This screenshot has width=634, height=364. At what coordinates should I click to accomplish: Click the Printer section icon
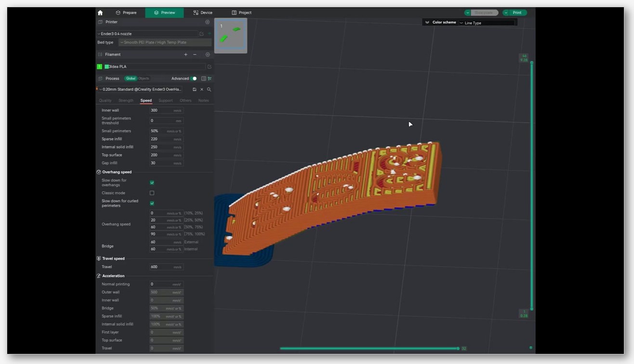[100, 22]
